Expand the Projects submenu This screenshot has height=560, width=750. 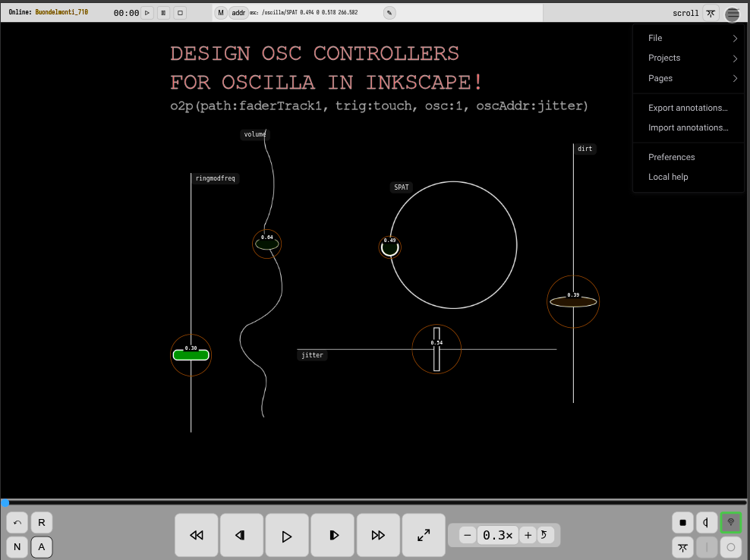click(x=685, y=58)
